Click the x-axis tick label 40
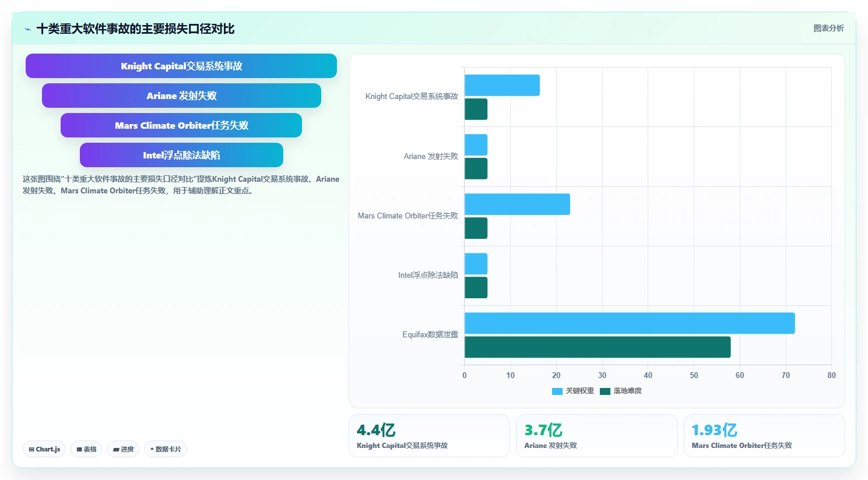 [648, 375]
